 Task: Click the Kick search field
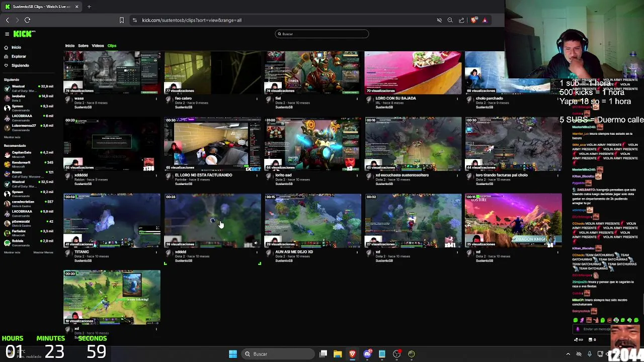point(321,34)
